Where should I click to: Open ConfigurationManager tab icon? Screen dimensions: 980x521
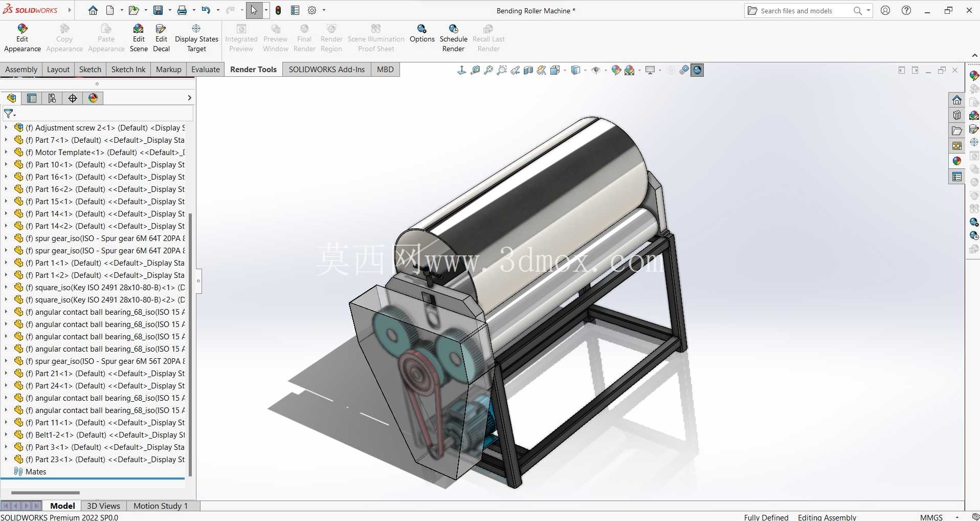point(52,98)
